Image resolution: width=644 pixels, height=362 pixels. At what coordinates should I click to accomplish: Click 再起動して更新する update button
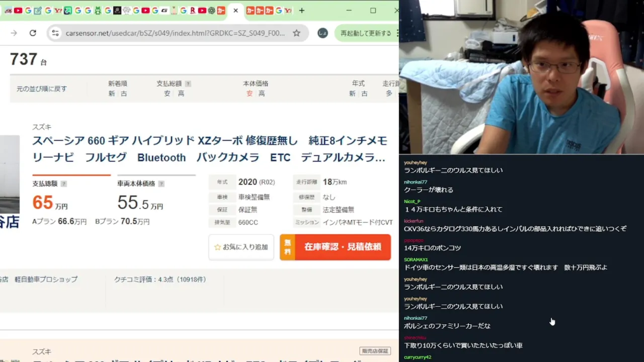tap(366, 33)
